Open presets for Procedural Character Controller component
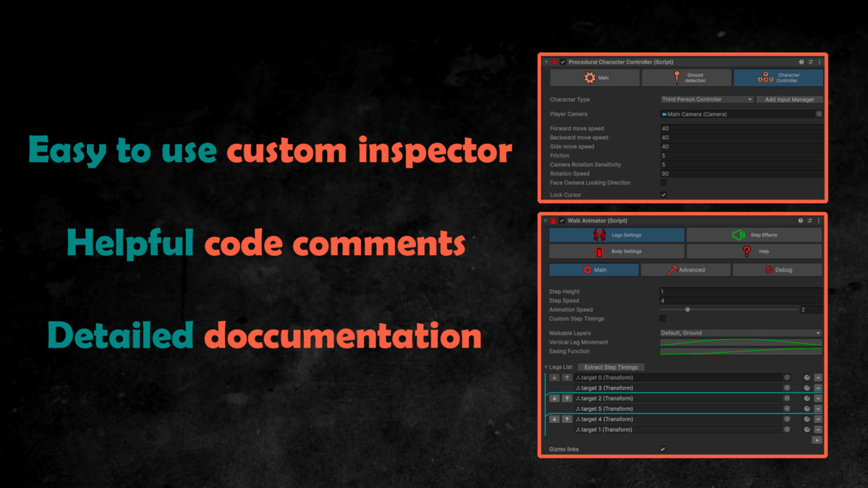 810,62
